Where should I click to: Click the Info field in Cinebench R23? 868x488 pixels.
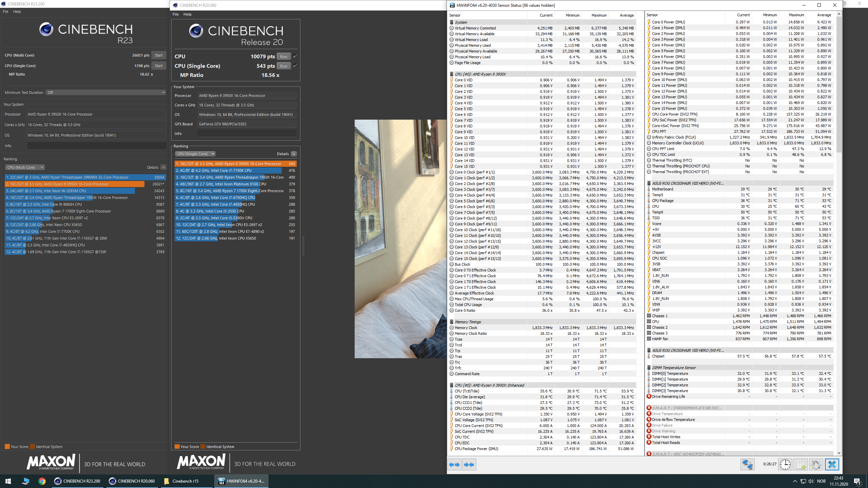click(96, 146)
